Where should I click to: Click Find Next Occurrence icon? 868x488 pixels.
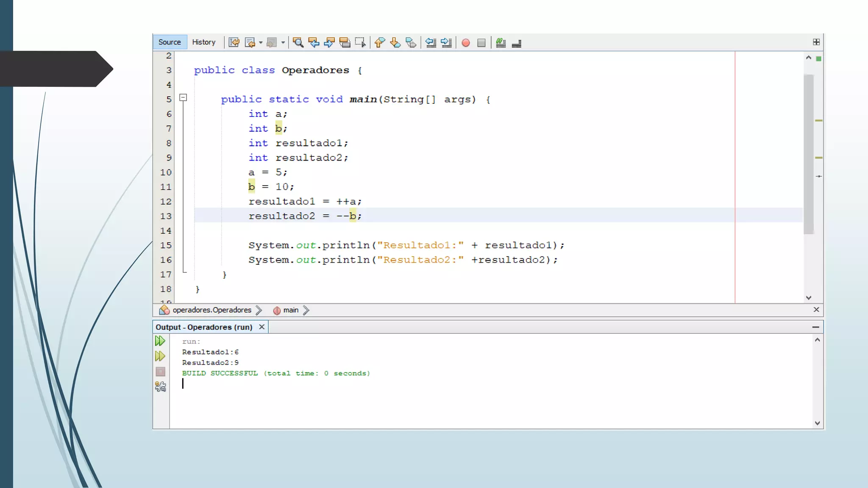pos(329,42)
